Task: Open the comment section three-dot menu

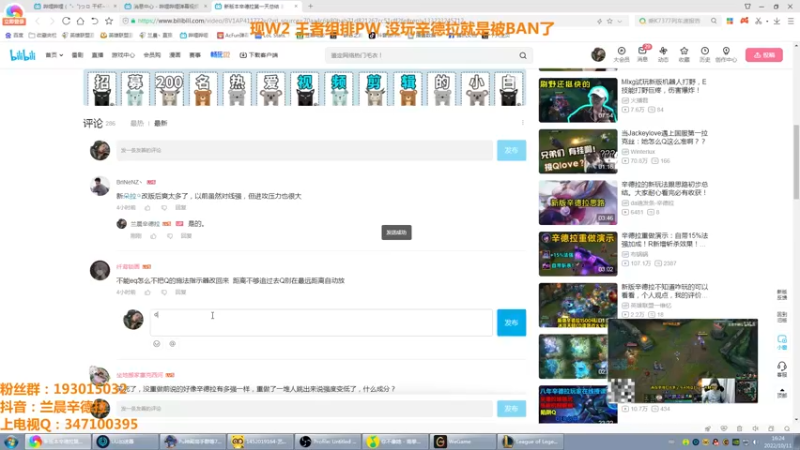Action: (522, 123)
